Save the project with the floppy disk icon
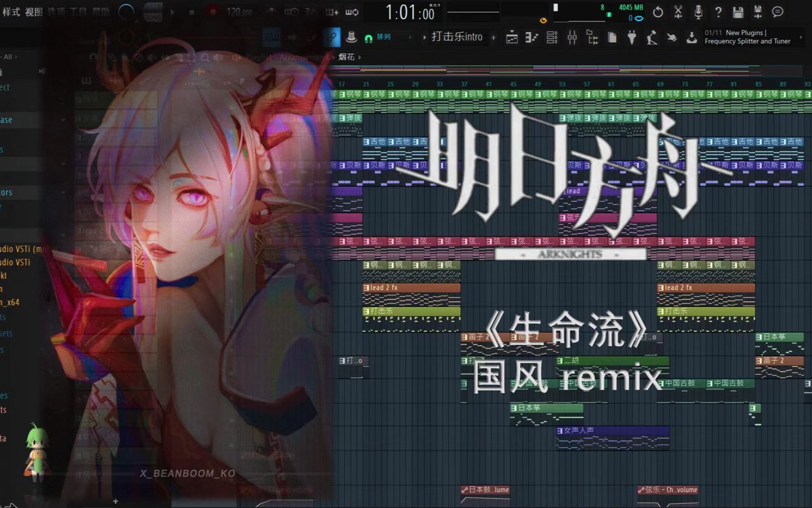 [x=738, y=12]
